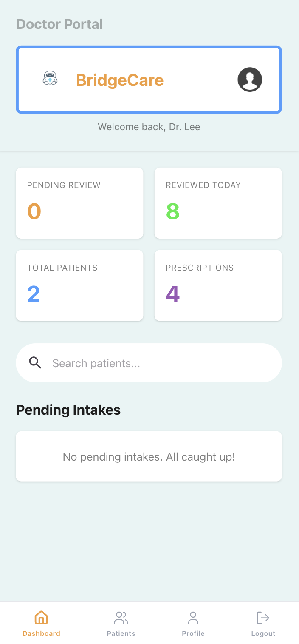Tap the Logout tab label
299x644 pixels.
point(263,633)
